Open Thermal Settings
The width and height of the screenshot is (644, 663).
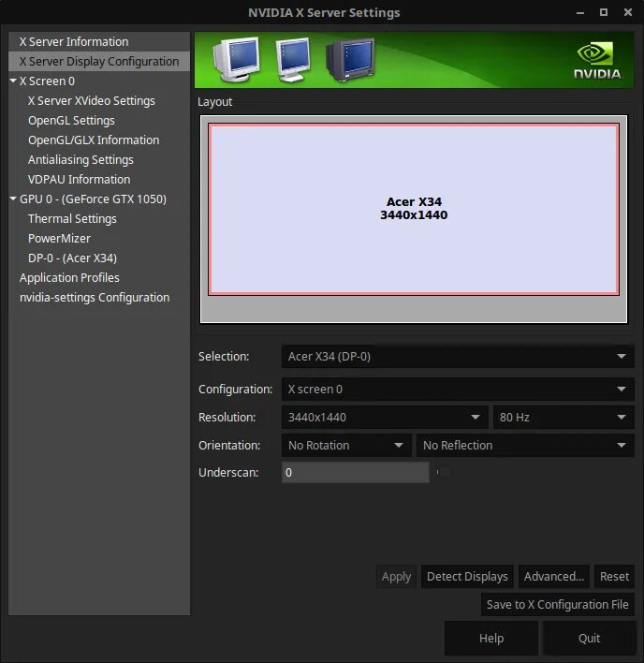72,218
